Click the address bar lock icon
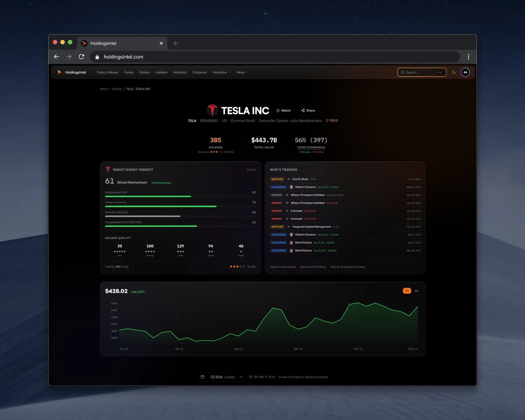The width and height of the screenshot is (525, 420). tap(97, 57)
